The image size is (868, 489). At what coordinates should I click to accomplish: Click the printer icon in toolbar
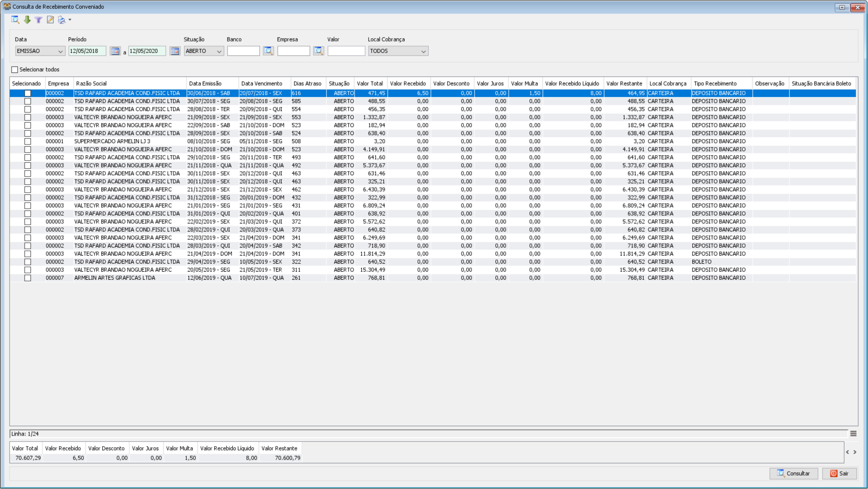click(62, 20)
